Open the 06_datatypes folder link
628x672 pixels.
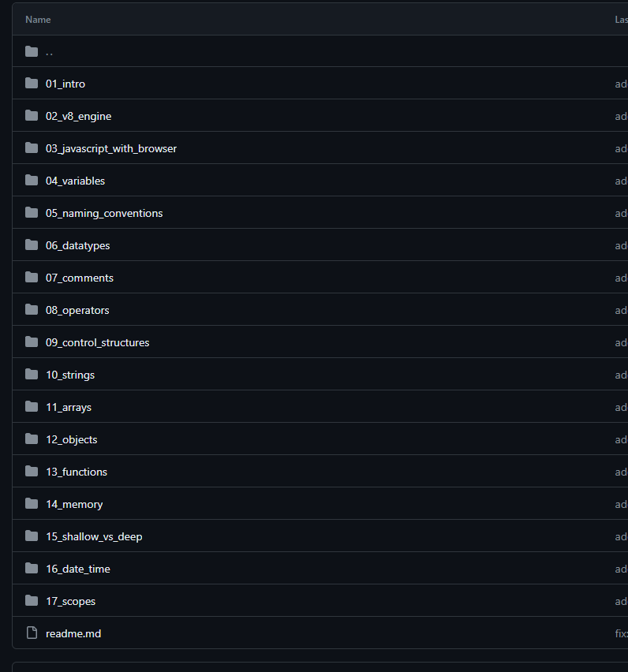pyautogui.click(x=77, y=245)
